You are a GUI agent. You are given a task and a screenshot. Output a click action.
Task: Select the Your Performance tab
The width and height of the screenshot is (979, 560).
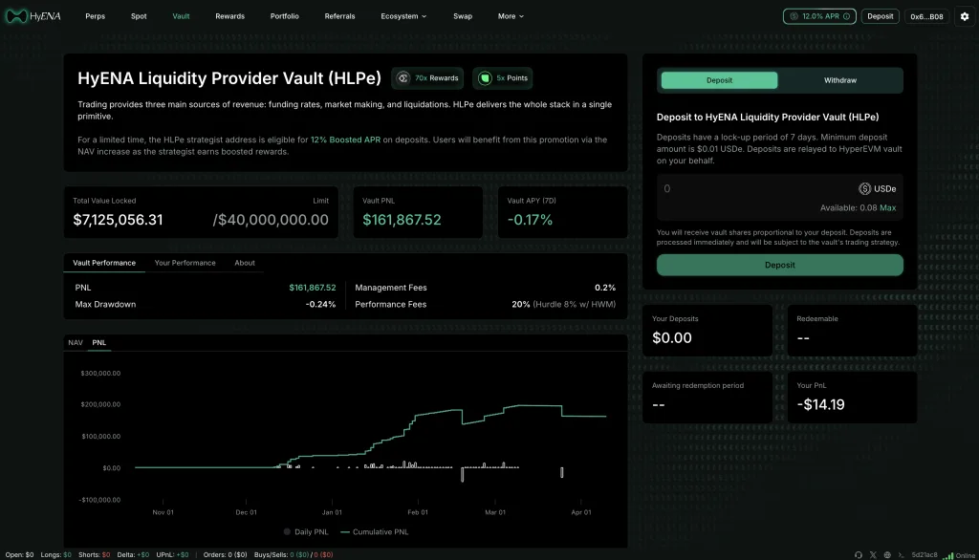pos(185,263)
